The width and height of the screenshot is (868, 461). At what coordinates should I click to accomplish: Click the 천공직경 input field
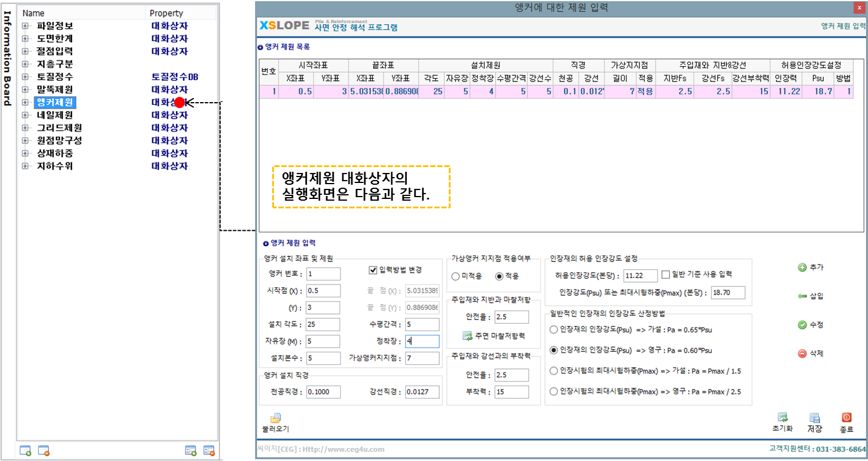coord(324,392)
